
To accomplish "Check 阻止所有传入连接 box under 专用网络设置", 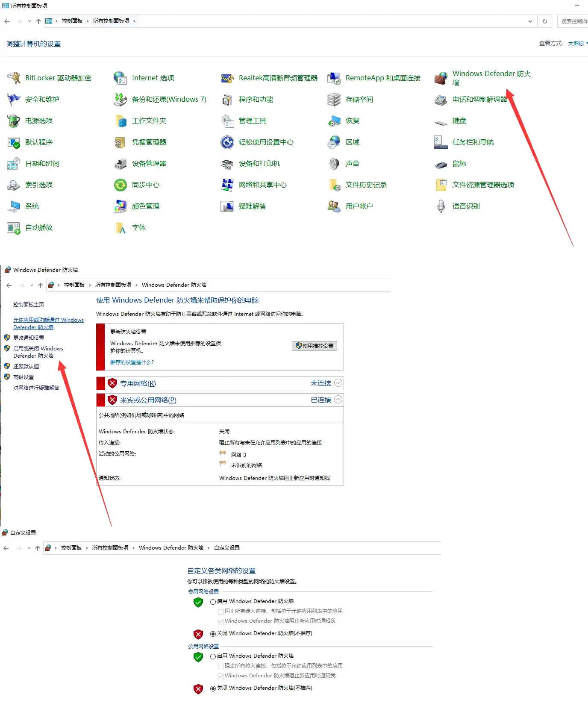I will tap(220, 612).
